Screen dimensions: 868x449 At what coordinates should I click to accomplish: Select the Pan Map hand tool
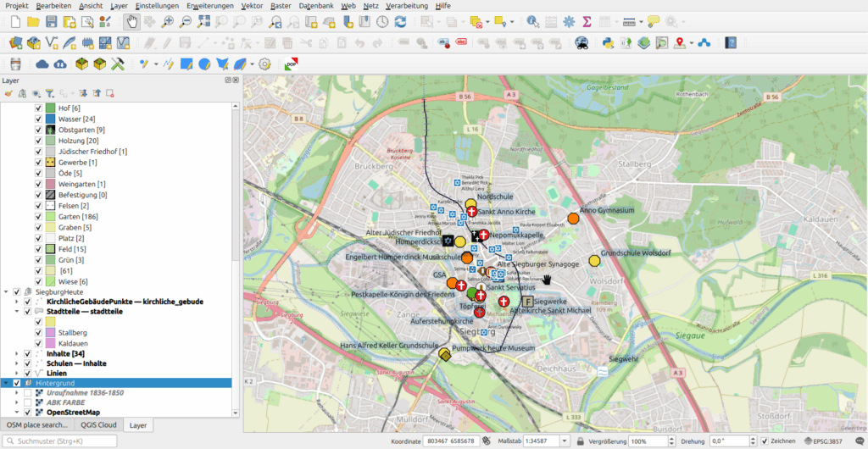[x=131, y=21]
